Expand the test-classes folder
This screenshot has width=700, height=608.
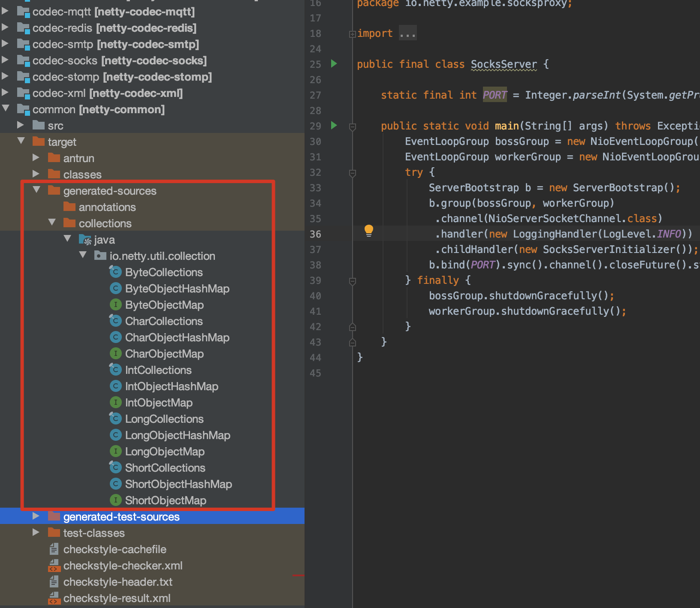click(36, 532)
